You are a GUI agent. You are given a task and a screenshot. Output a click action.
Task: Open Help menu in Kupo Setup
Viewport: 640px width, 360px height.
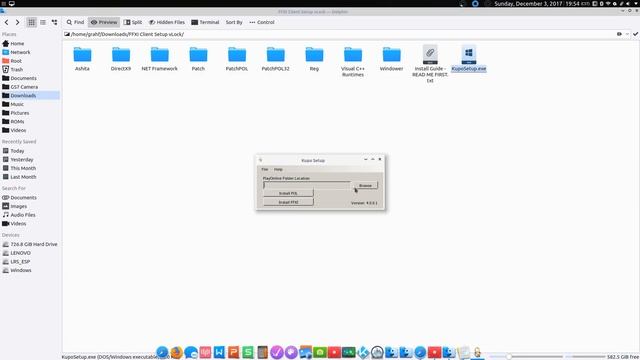click(x=278, y=169)
